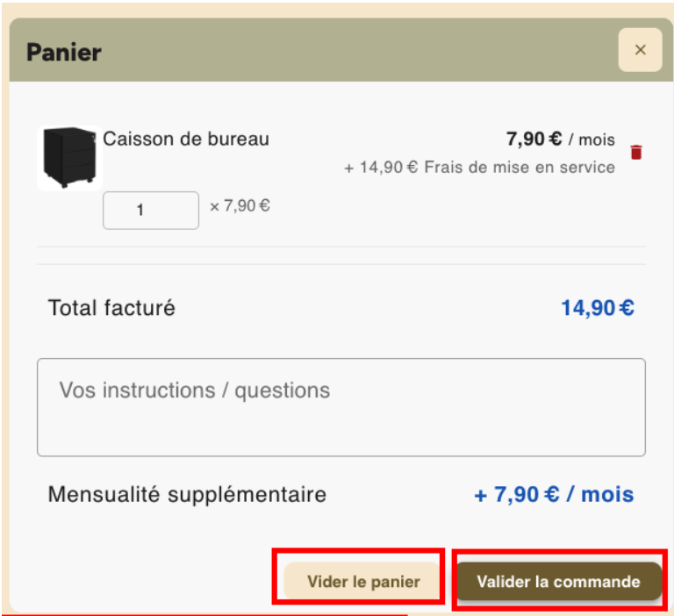
Task: Select the Caisson de bureau product name
Action: click(186, 139)
